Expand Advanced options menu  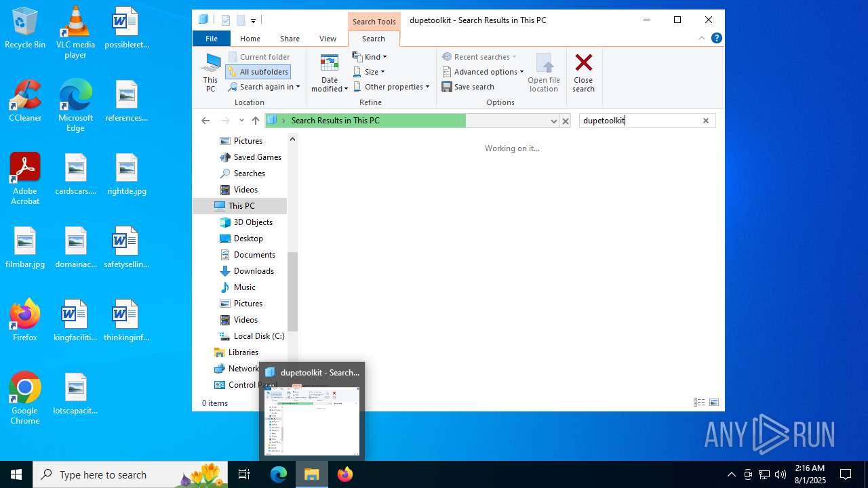click(x=483, y=72)
